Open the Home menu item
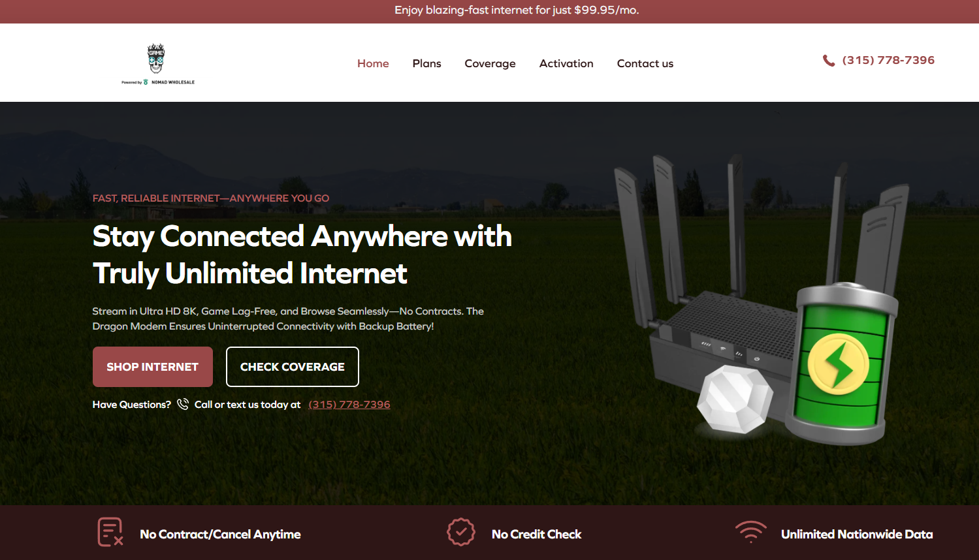The image size is (979, 560). [373, 63]
